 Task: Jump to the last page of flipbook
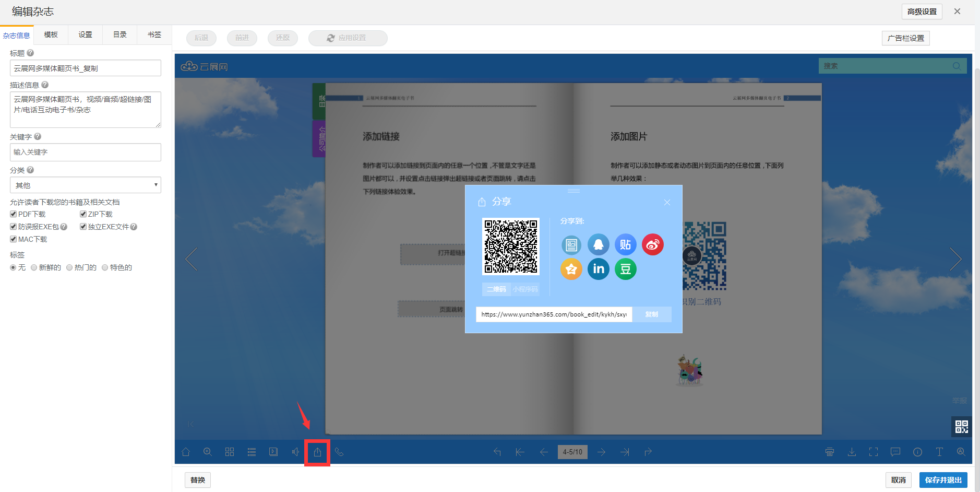[625, 452]
